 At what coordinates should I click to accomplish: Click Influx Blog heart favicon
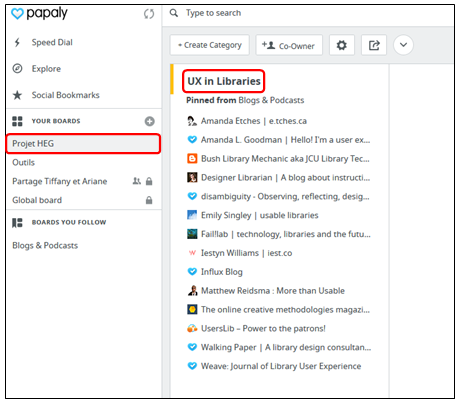[192, 272]
